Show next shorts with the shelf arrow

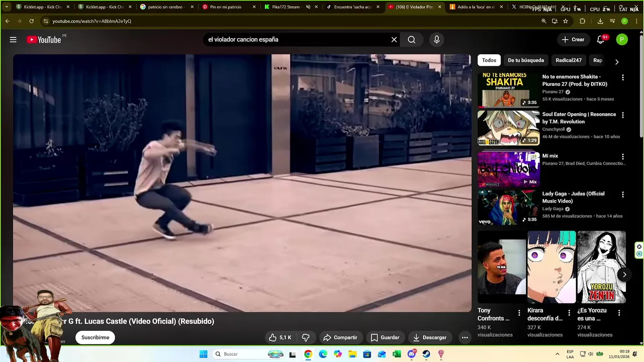pyautogui.click(x=624, y=275)
